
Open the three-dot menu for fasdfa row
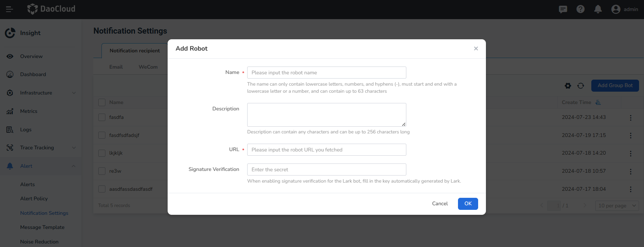coord(630,117)
